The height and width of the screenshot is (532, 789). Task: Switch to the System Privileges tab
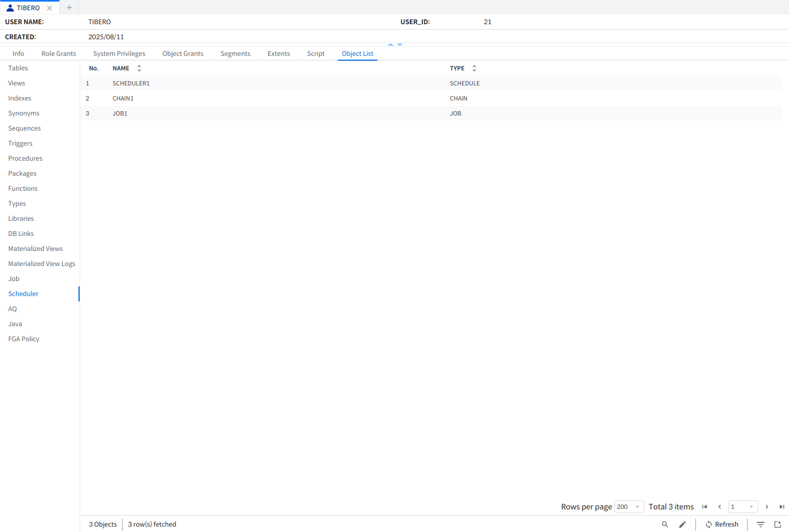119,54
